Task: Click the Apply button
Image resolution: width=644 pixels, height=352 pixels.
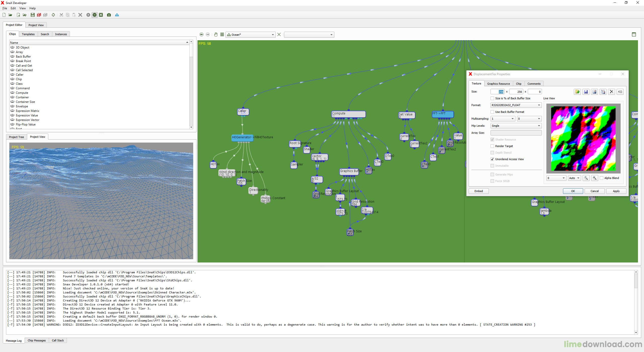Action: [616, 191]
